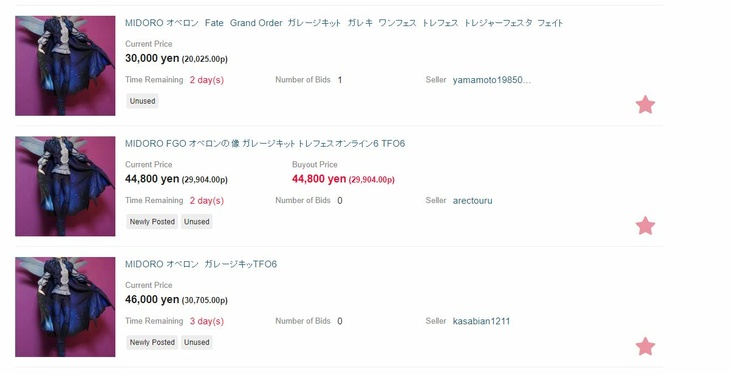Open the MIDORO FGO TFO6 listing title
Image resolution: width=730 pixels, height=374 pixels.
(x=265, y=143)
